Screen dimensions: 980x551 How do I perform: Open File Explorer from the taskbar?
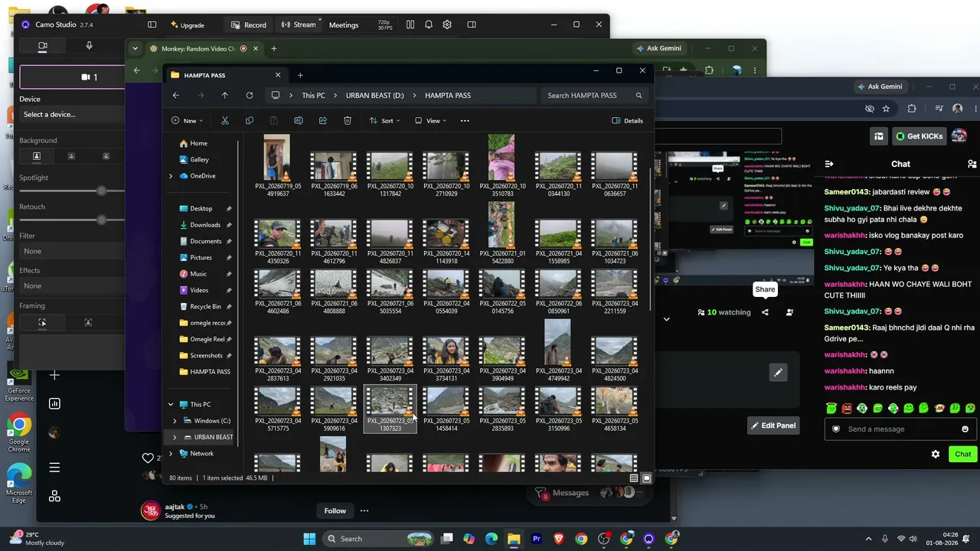pyautogui.click(x=514, y=539)
